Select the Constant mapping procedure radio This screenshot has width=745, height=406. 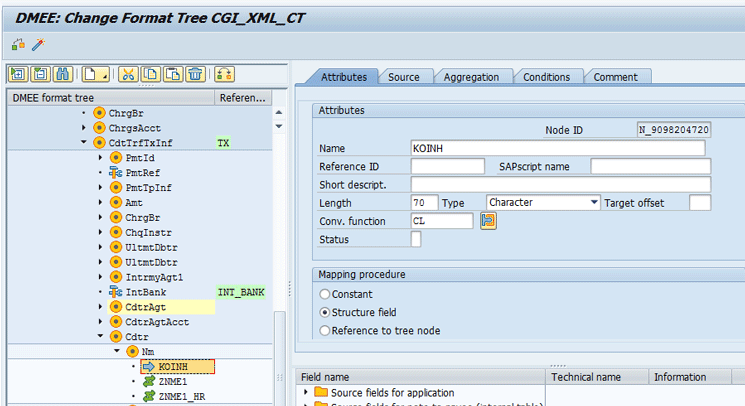pyautogui.click(x=324, y=294)
